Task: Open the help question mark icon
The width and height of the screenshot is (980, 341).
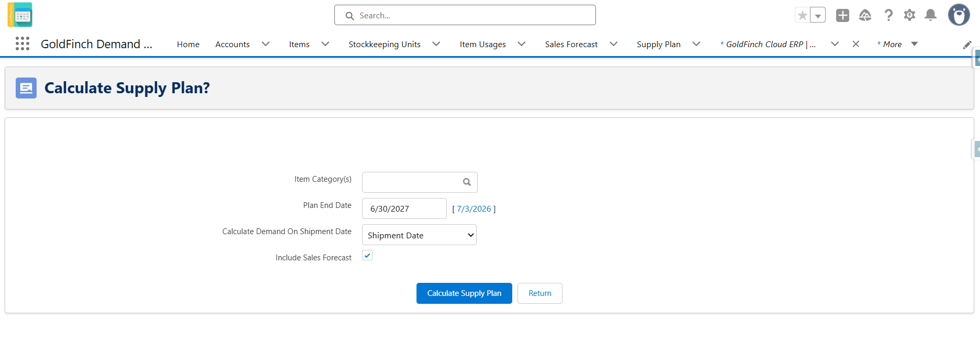Action: pos(888,15)
